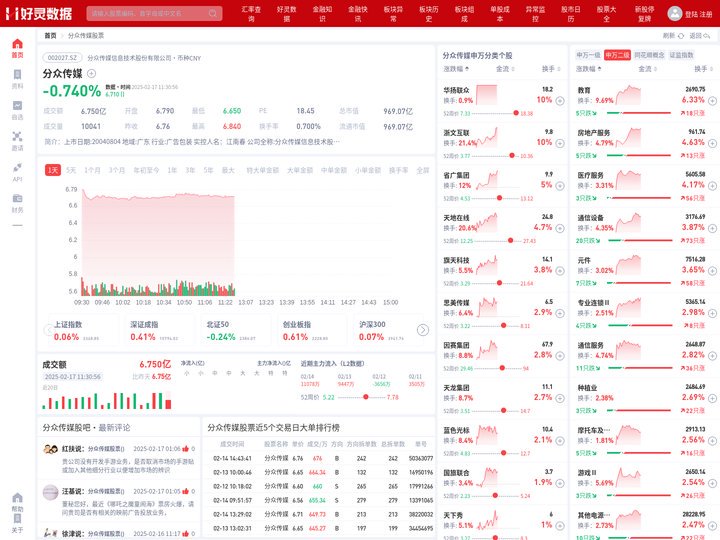Screen dimensions: 720x540
Task: Click the 分众传媒 52周价 slider dot
Action: [366, 397]
